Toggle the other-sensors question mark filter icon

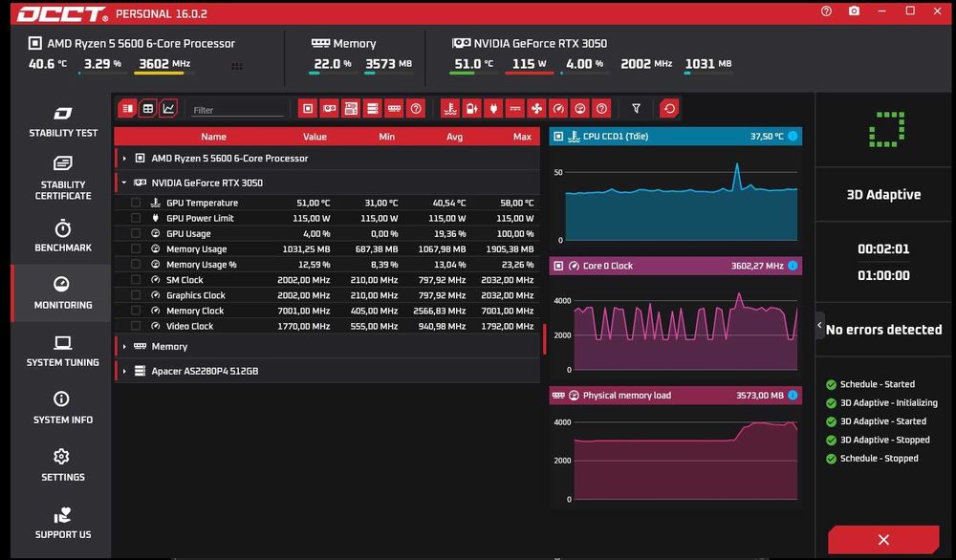[601, 109]
